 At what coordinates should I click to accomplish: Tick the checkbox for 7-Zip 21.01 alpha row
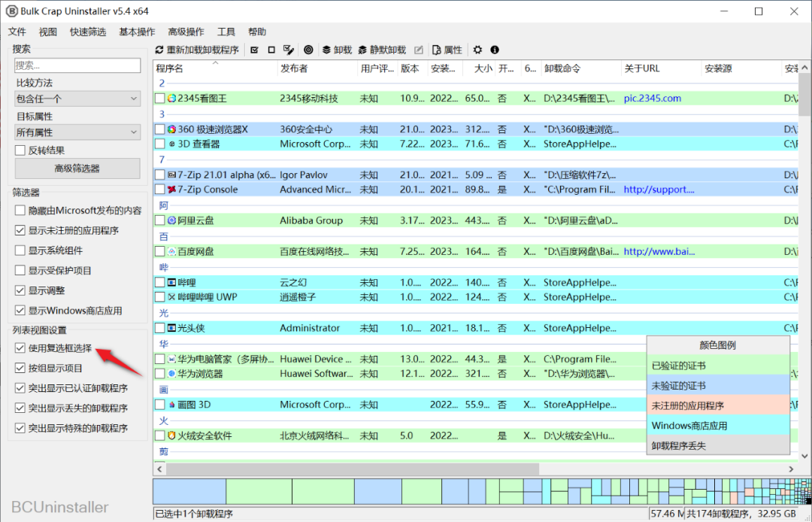click(x=160, y=175)
